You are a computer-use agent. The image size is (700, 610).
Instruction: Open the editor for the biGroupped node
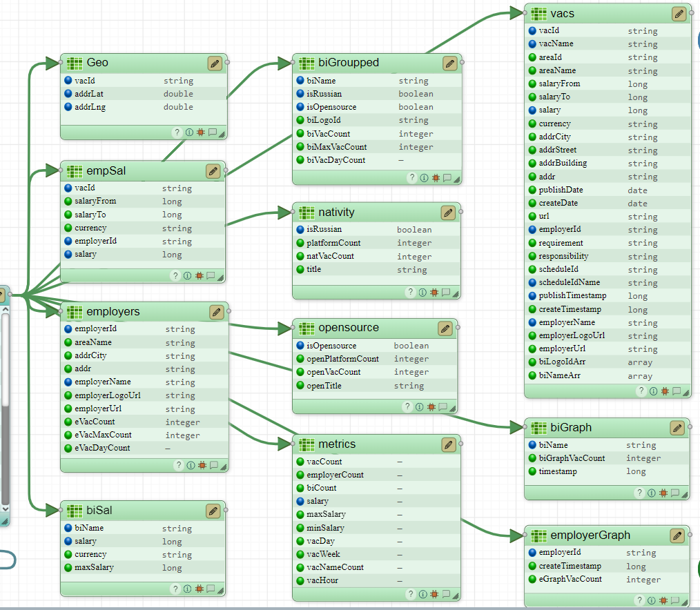pyautogui.click(x=450, y=63)
